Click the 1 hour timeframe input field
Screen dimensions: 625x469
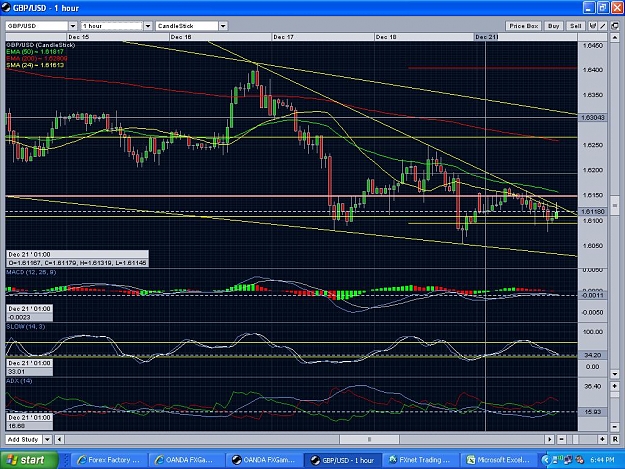(x=111, y=26)
